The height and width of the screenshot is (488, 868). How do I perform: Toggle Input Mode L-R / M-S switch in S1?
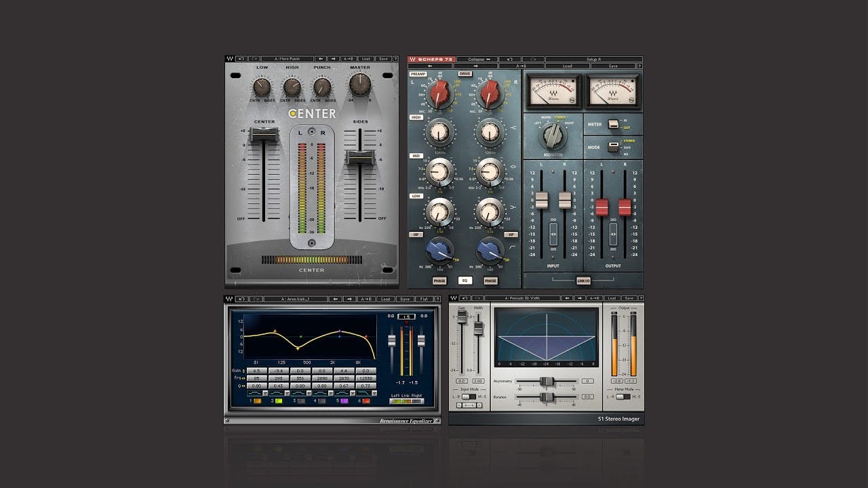click(468, 396)
